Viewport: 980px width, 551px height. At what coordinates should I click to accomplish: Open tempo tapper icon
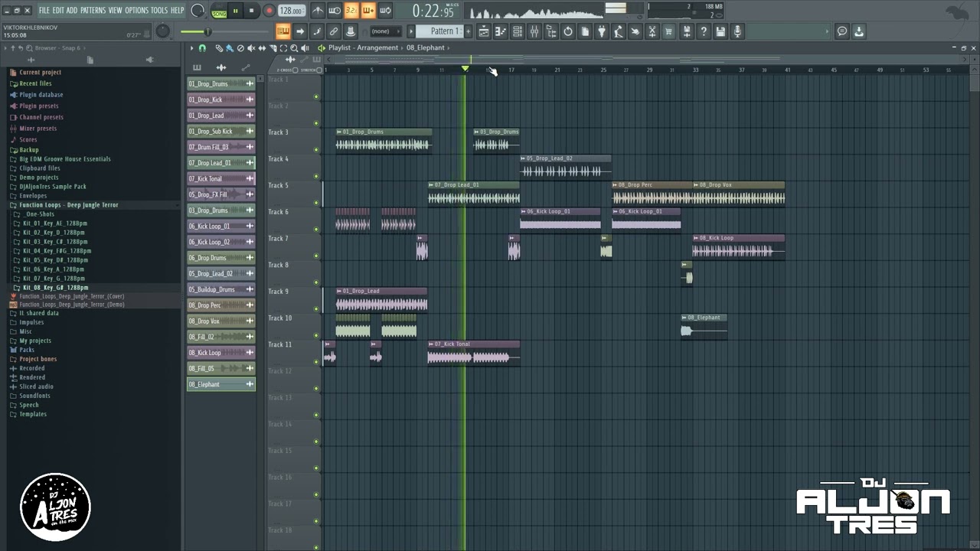coord(619,31)
